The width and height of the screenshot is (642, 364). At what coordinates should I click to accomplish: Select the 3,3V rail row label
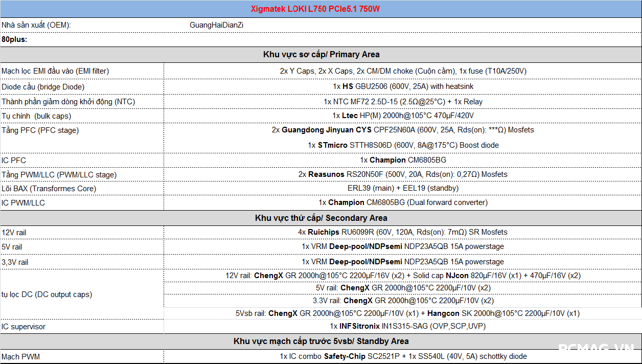point(15,262)
